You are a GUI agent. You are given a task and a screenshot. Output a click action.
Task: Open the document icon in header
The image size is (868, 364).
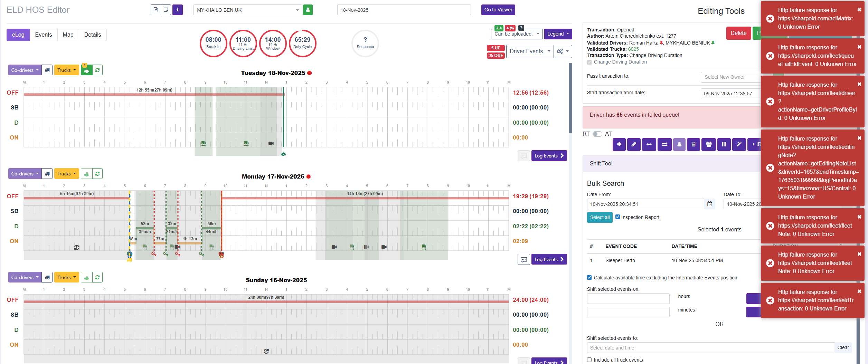(x=156, y=10)
